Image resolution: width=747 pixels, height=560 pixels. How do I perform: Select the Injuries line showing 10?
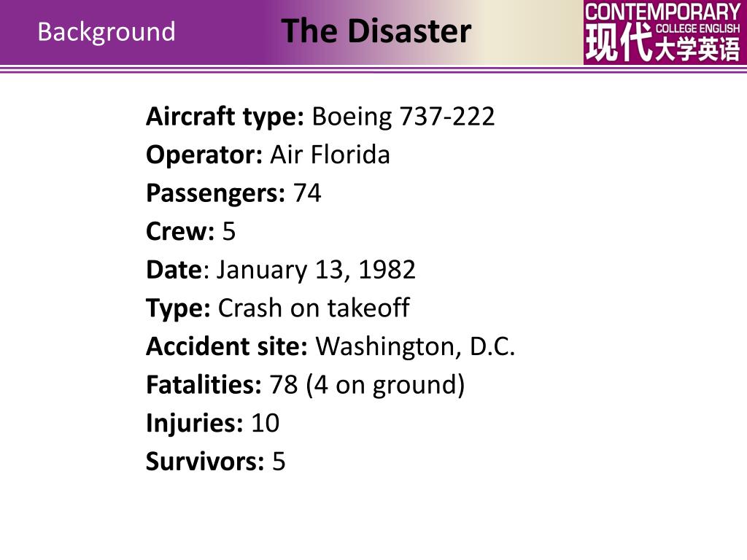click(212, 424)
